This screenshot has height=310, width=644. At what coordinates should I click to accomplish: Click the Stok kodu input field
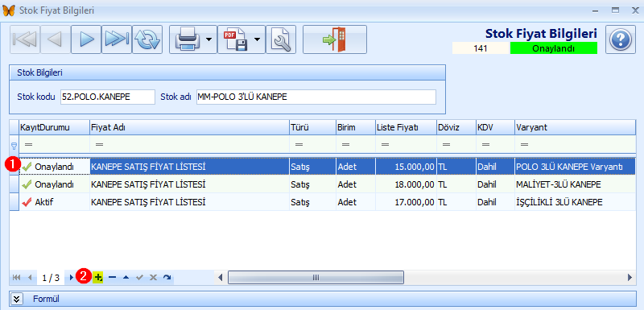pos(108,97)
